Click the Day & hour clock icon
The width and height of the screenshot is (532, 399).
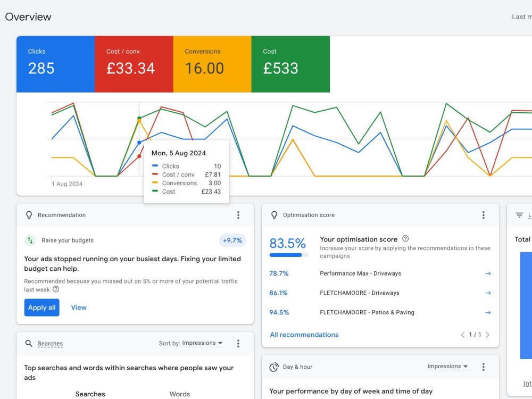[x=274, y=367]
